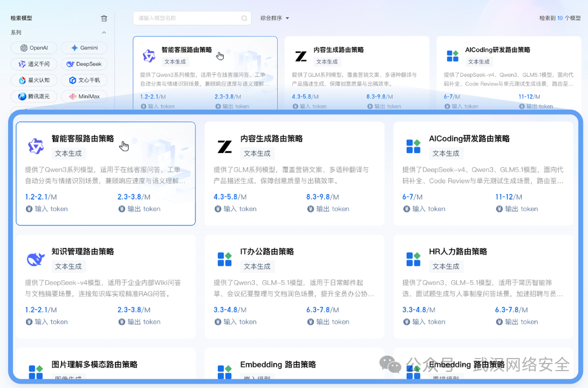Open the enlarged AICoding研发路由策略 card title

click(469, 138)
